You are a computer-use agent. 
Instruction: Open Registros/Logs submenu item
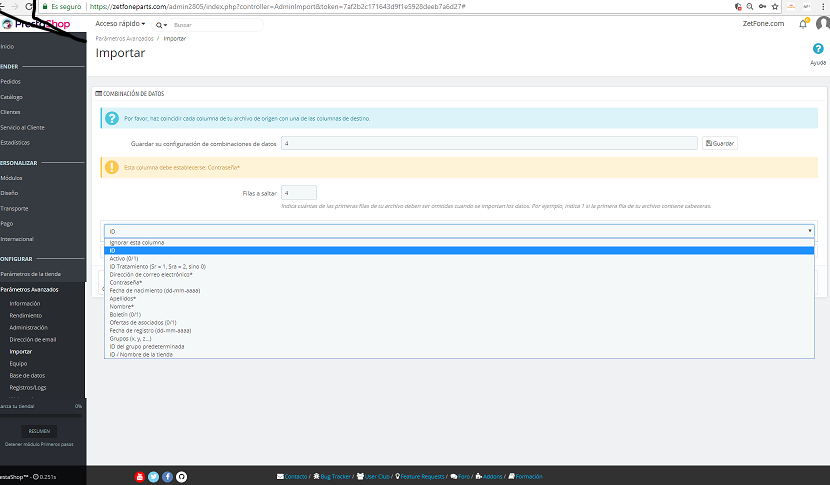[x=28, y=388]
